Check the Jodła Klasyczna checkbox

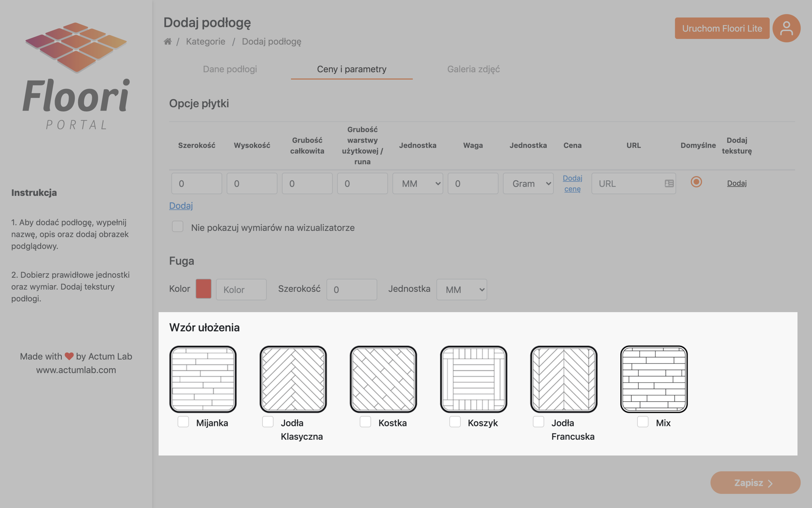point(268,422)
